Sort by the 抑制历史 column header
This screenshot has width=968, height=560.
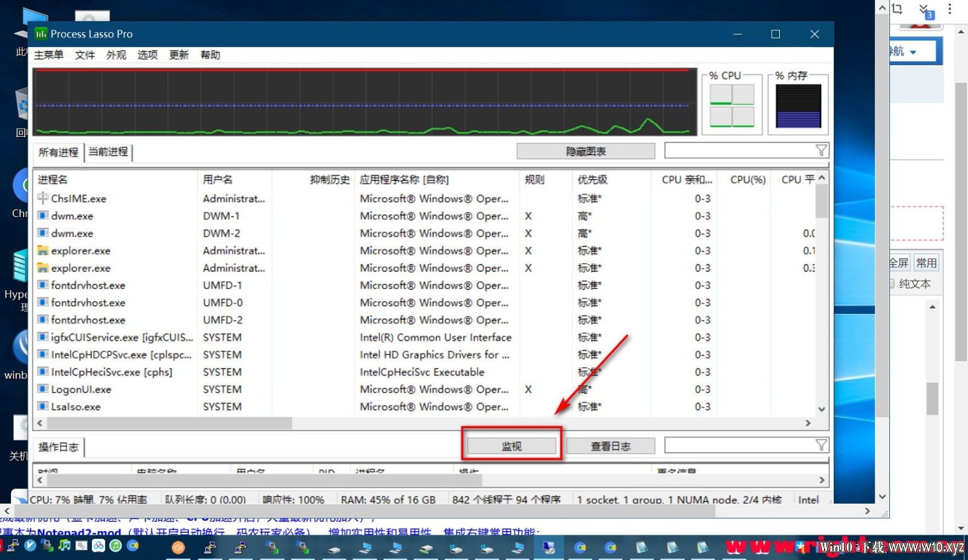coord(313,180)
